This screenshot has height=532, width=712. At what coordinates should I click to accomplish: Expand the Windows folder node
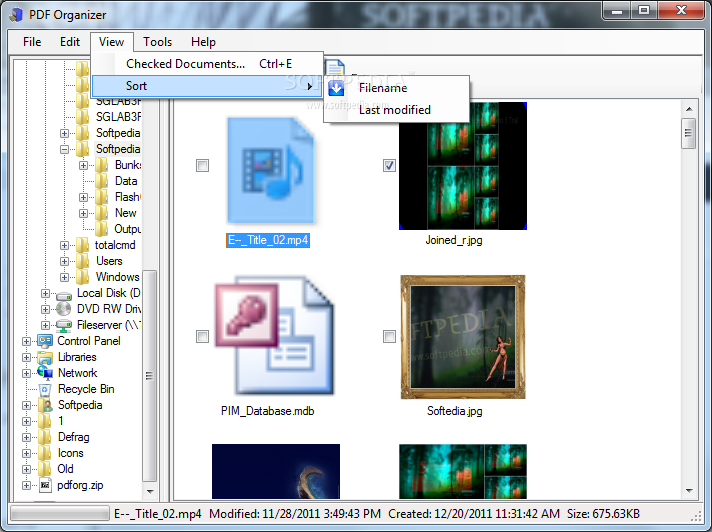(64, 277)
